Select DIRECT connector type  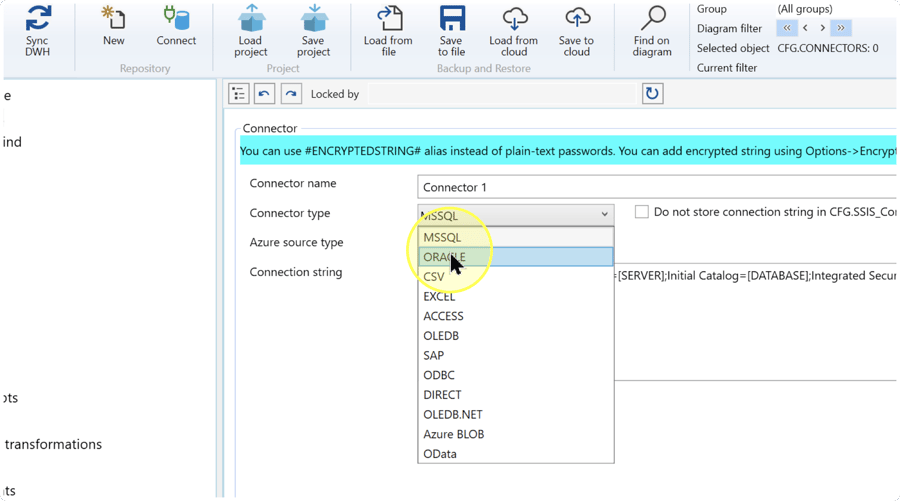click(x=515, y=394)
